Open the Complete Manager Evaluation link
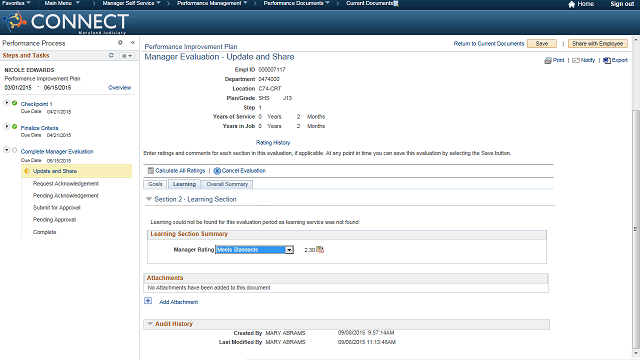The width and height of the screenshot is (640, 360). coord(57,151)
